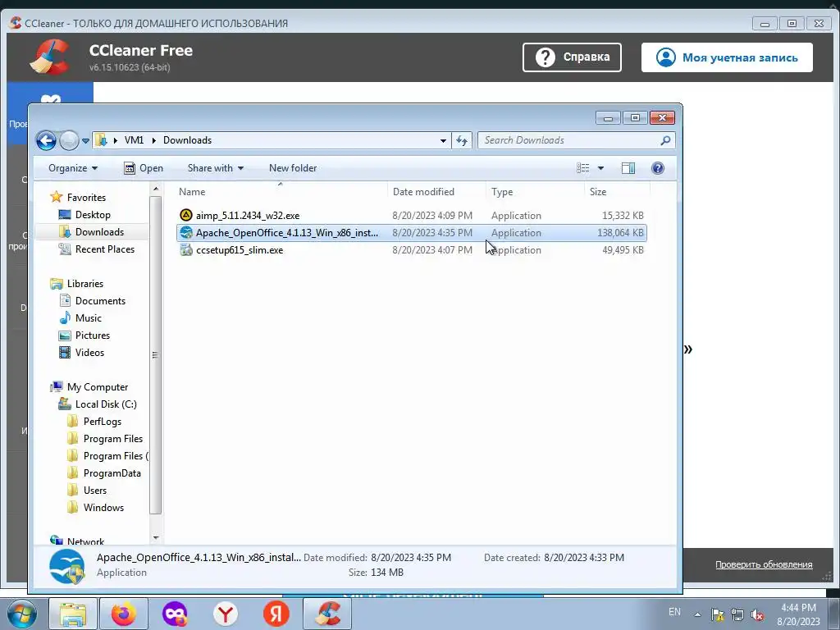Screen dimensions: 840x630
Task: Open the Windows Start menu
Action: (x=22, y=614)
